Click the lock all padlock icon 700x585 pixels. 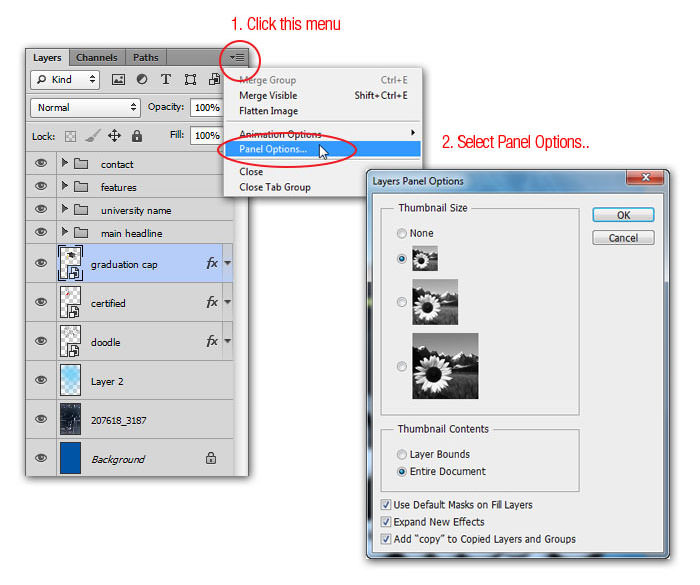coord(136,136)
